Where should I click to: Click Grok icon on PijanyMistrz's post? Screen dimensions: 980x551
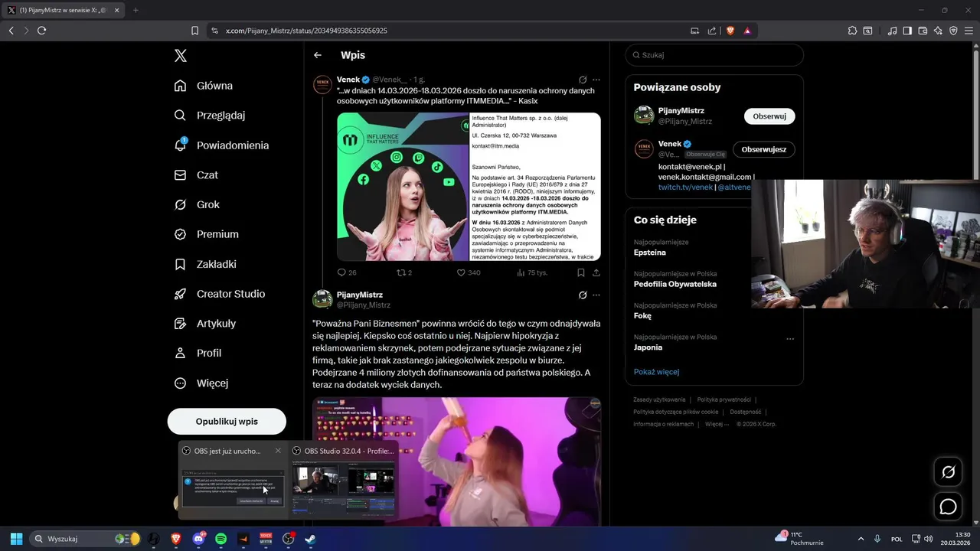pos(583,295)
